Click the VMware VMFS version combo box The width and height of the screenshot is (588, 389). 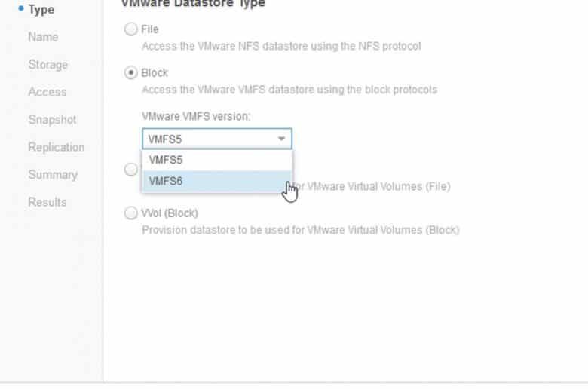(217, 139)
